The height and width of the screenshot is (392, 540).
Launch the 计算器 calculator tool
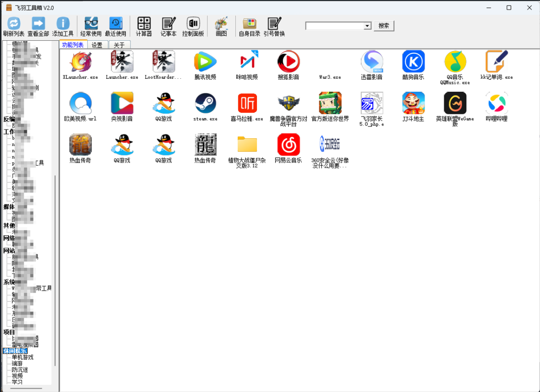tap(144, 24)
